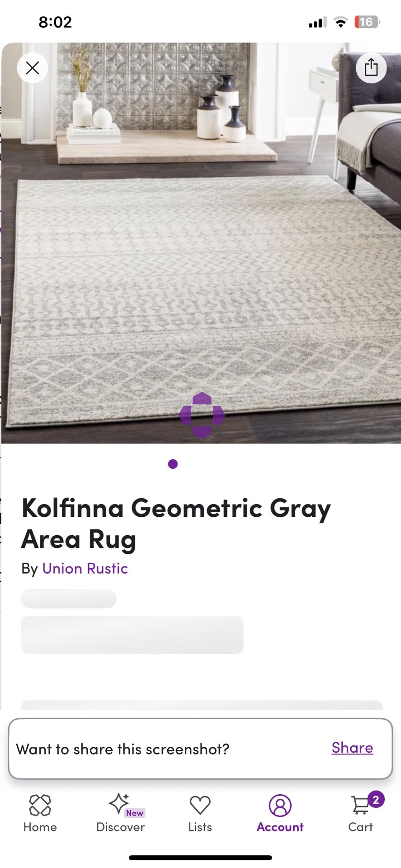Image resolution: width=401 pixels, height=868 pixels.
Task: Tap the cart badge showing 2 items
Action: pos(376,799)
